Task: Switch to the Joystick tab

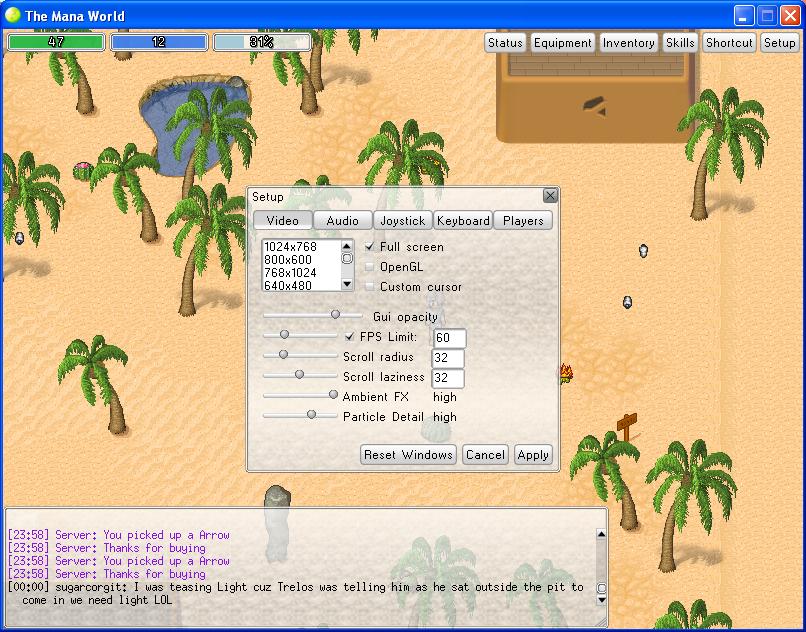Action: coord(402,221)
